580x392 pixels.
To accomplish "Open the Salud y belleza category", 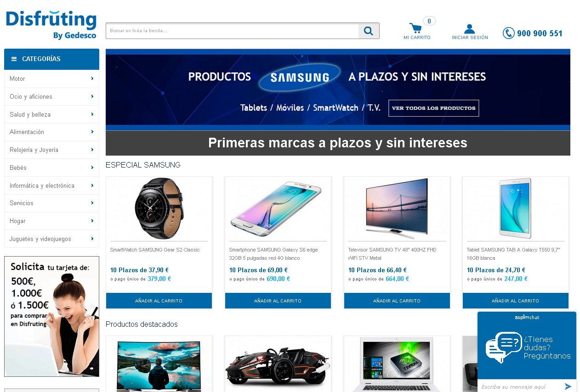I will pyautogui.click(x=51, y=114).
